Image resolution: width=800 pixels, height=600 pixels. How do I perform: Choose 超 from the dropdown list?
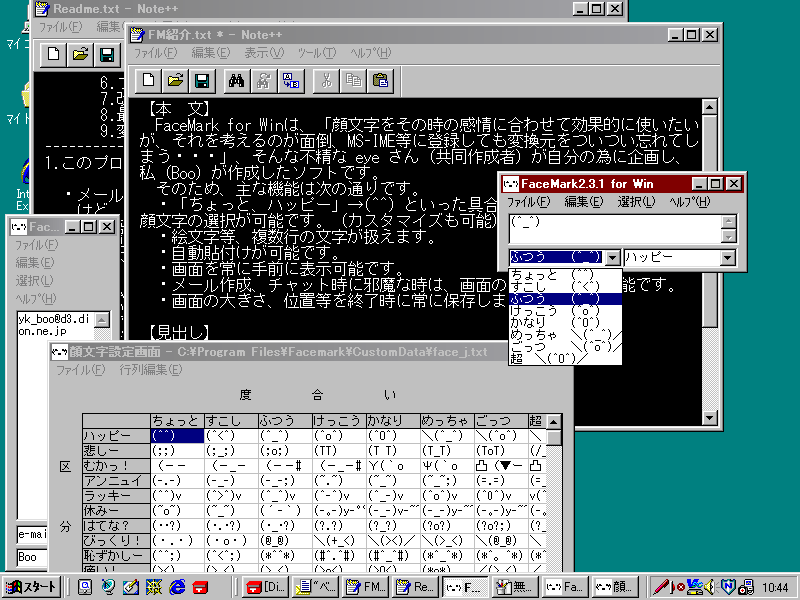(x=565, y=358)
